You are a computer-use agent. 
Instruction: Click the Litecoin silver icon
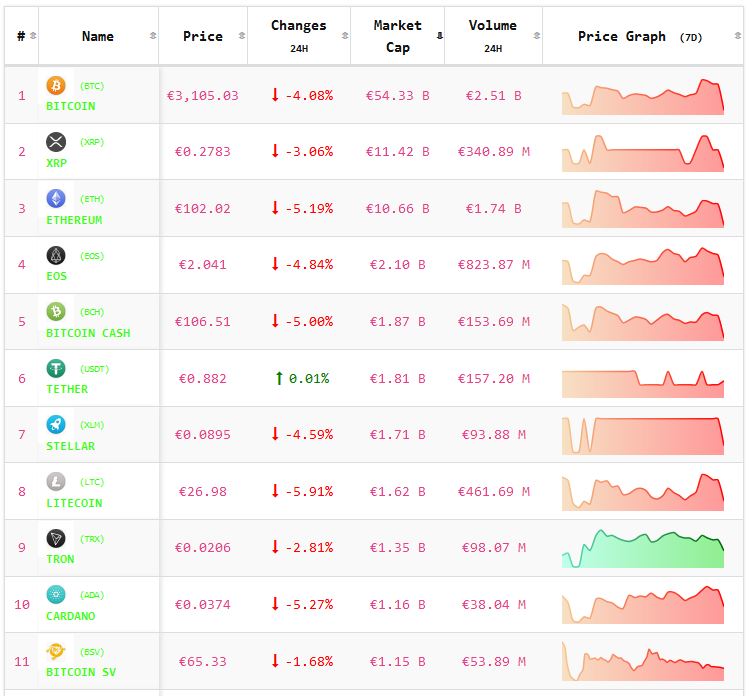56,482
